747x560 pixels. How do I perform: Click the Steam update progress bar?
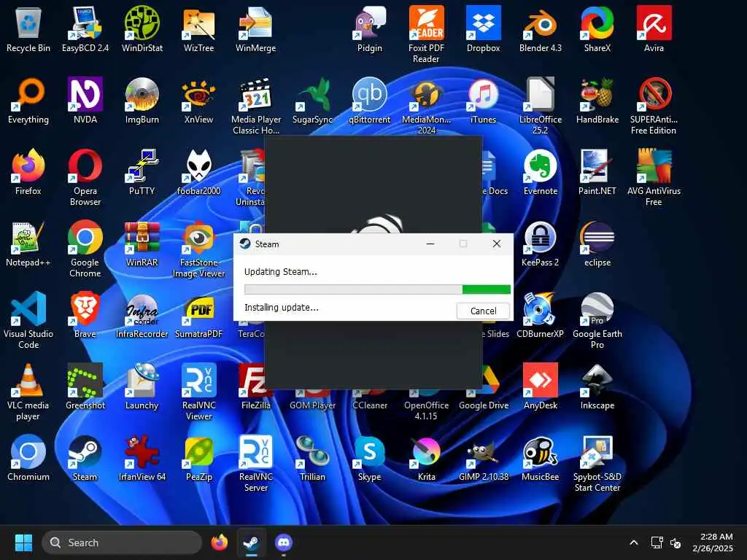point(377,289)
